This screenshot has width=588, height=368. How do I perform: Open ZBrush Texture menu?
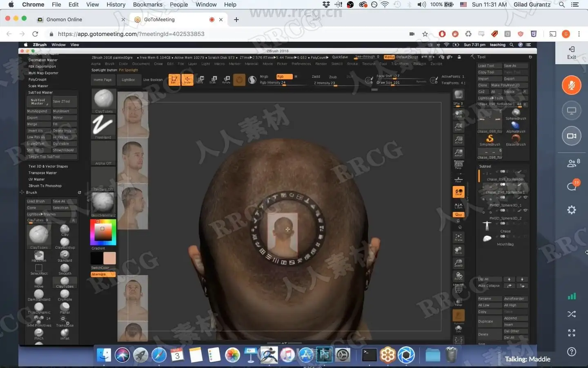pos(368,64)
